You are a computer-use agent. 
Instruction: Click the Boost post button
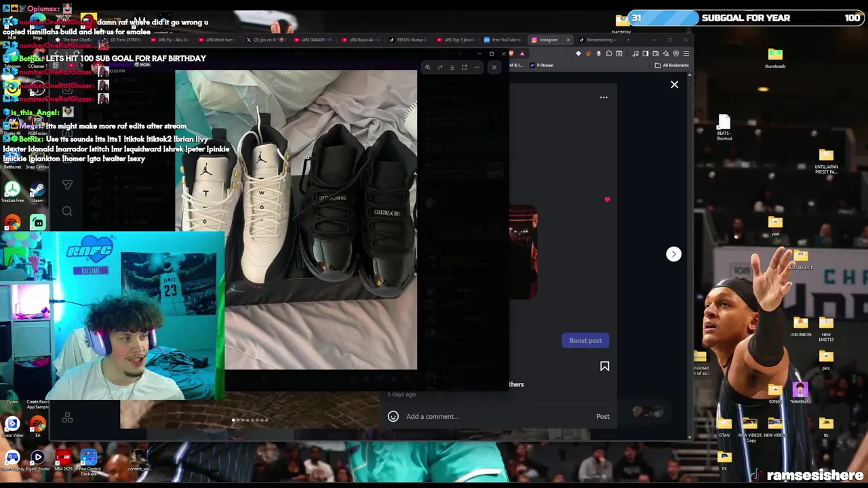point(585,340)
